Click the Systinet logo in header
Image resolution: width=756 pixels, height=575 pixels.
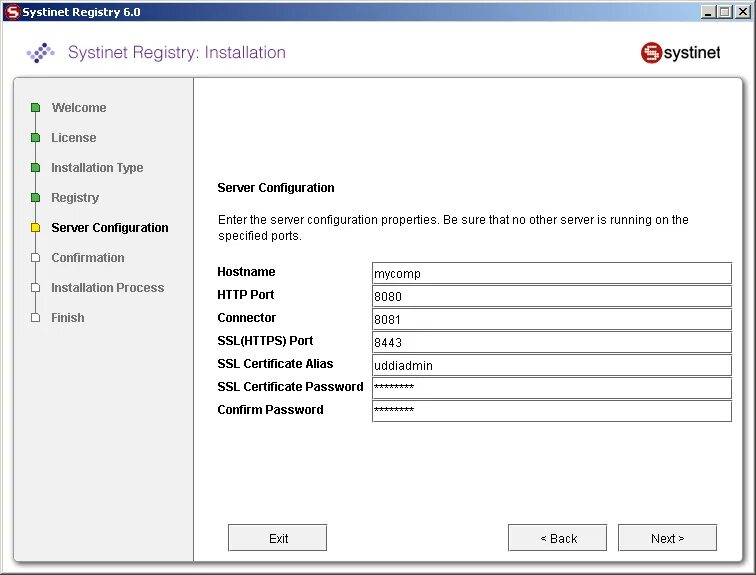tap(680, 53)
